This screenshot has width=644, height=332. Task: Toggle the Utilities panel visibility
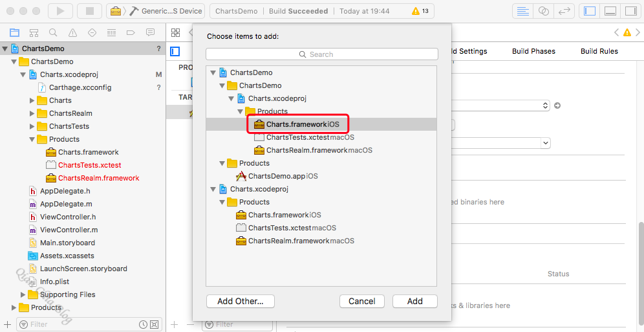631,11
